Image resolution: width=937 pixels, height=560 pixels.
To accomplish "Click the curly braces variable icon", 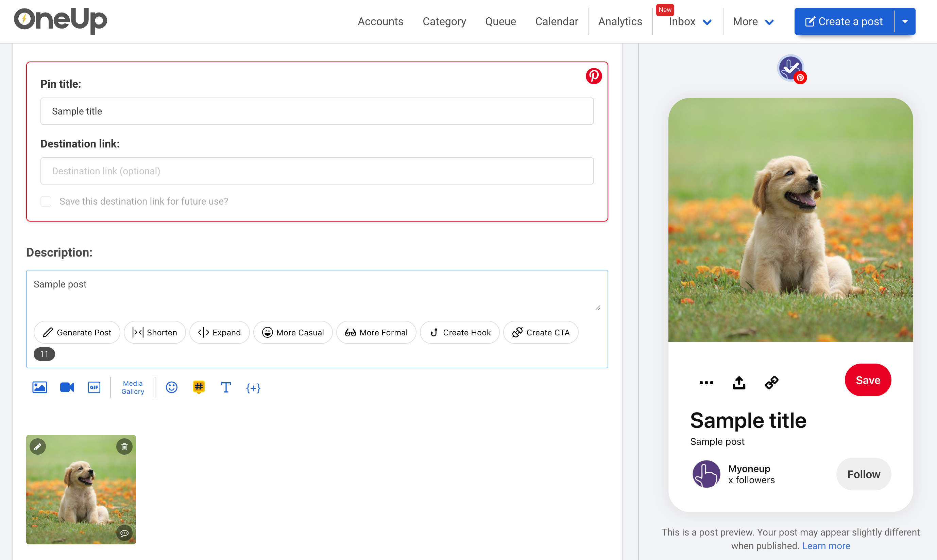I will [x=253, y=388].
